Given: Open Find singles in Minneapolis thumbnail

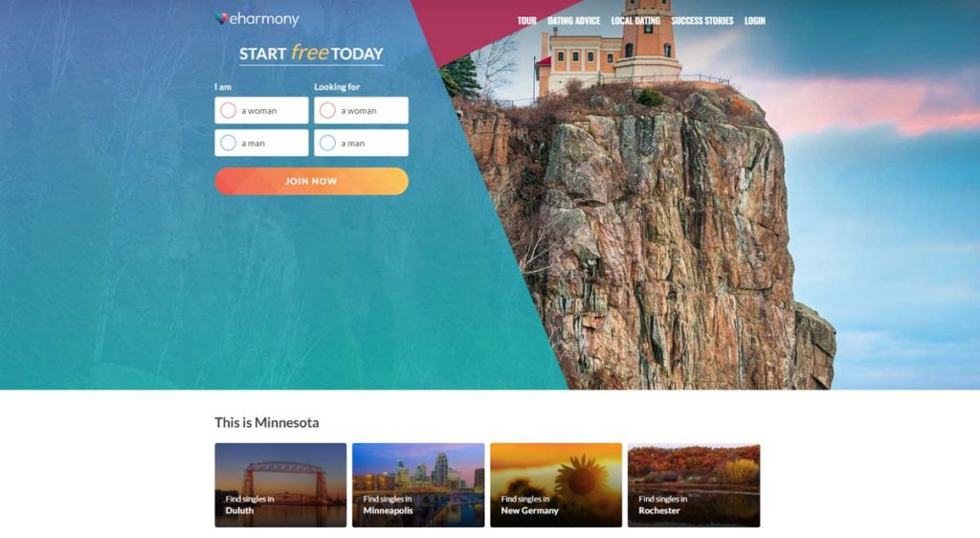Looking at the screenshot, I should 418,485.
